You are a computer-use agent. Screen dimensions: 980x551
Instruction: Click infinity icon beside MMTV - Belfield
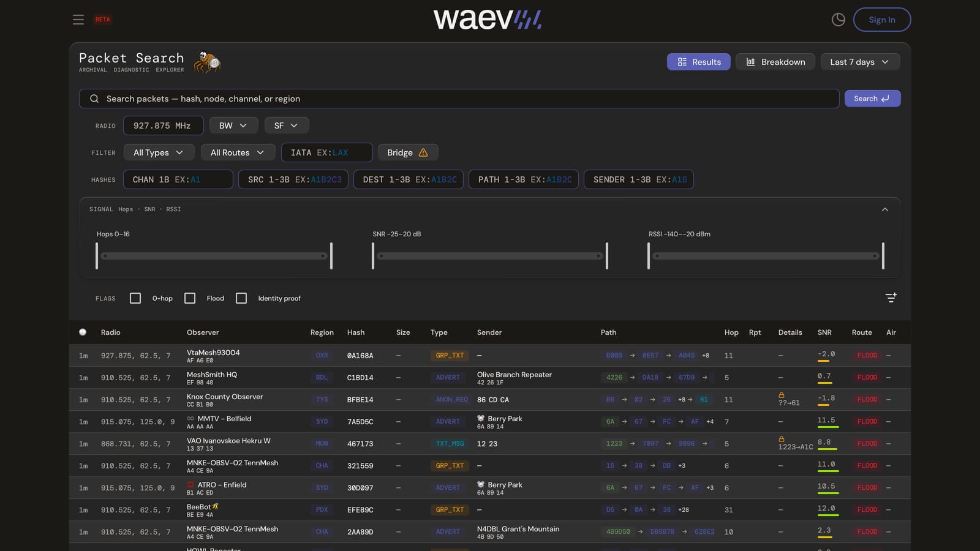(x=190, y=419)
